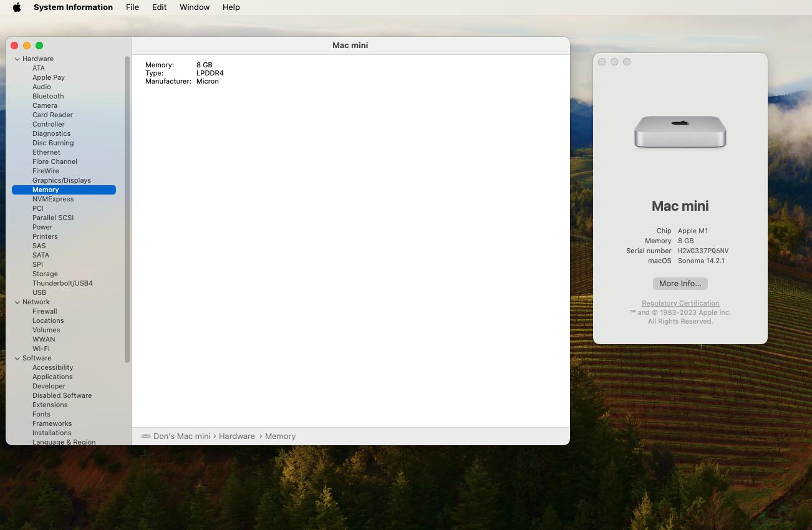The width and height of the screenshot is (812, 530).
Task: Select Storage in the sidebar
Action: pos(45,274)
